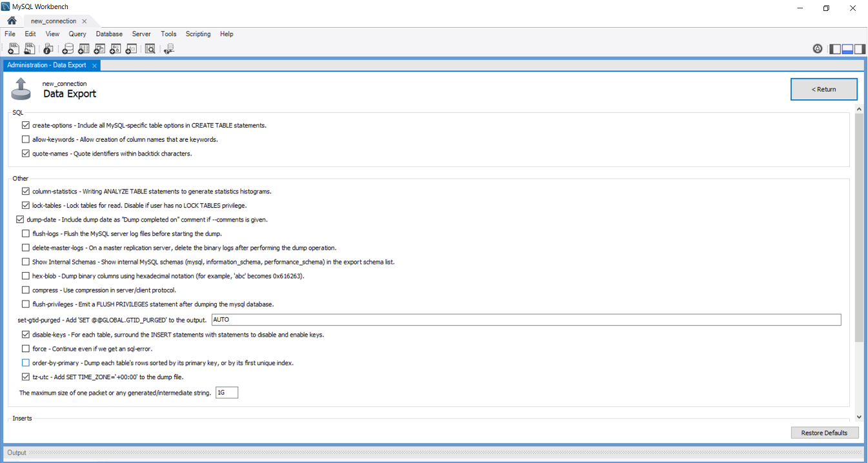868x463 pixels.
Task: Click the scrollbar down arrow
Action: 859,417
